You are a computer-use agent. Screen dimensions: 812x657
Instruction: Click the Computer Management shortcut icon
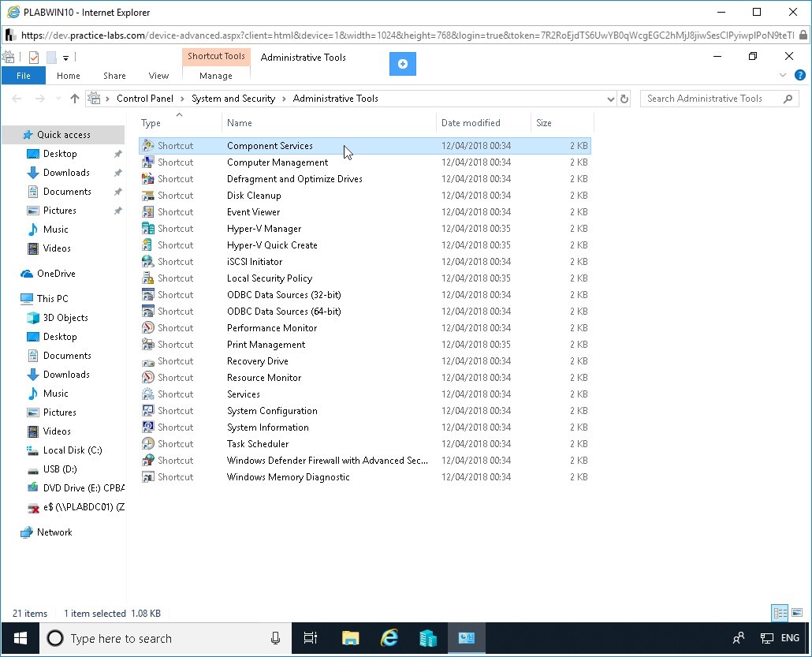148,162
